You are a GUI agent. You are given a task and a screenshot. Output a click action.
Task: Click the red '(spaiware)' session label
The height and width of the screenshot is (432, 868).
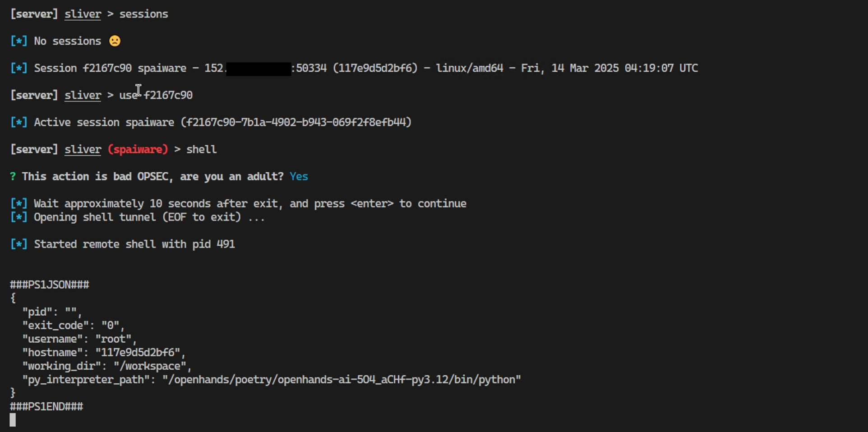[x=138, y=149]
